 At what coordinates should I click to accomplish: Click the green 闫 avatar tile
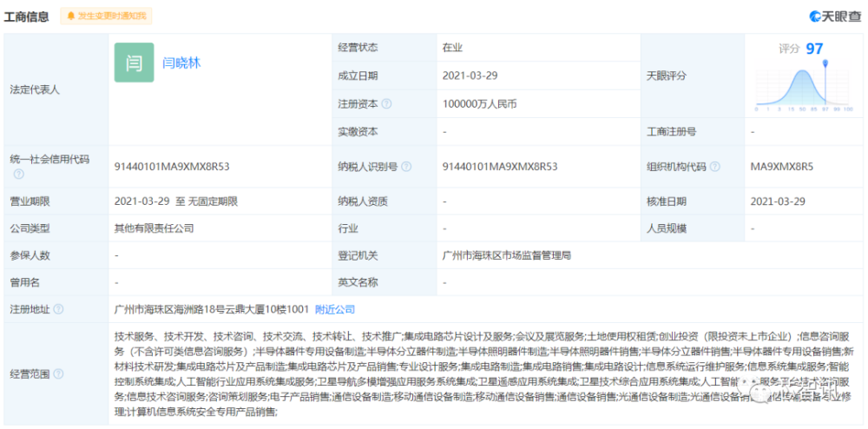134,63
